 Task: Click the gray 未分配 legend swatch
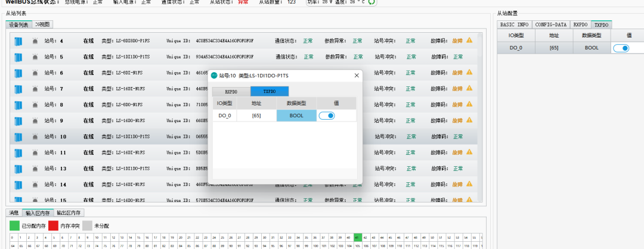[87, 226]
